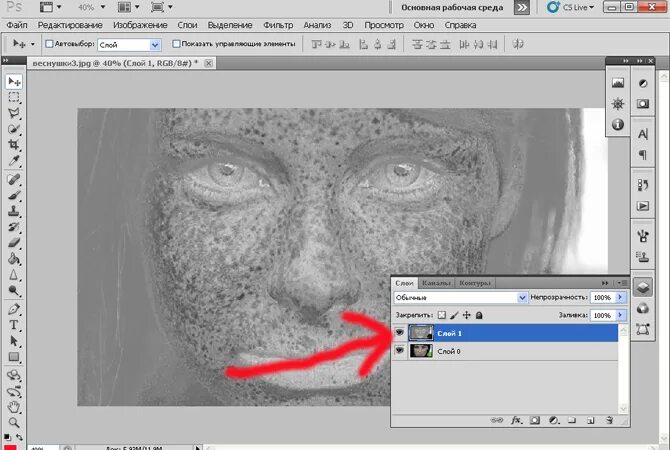
Task: Select the History Brush tool
Action: pyautogui.click(x=14, y=227)
